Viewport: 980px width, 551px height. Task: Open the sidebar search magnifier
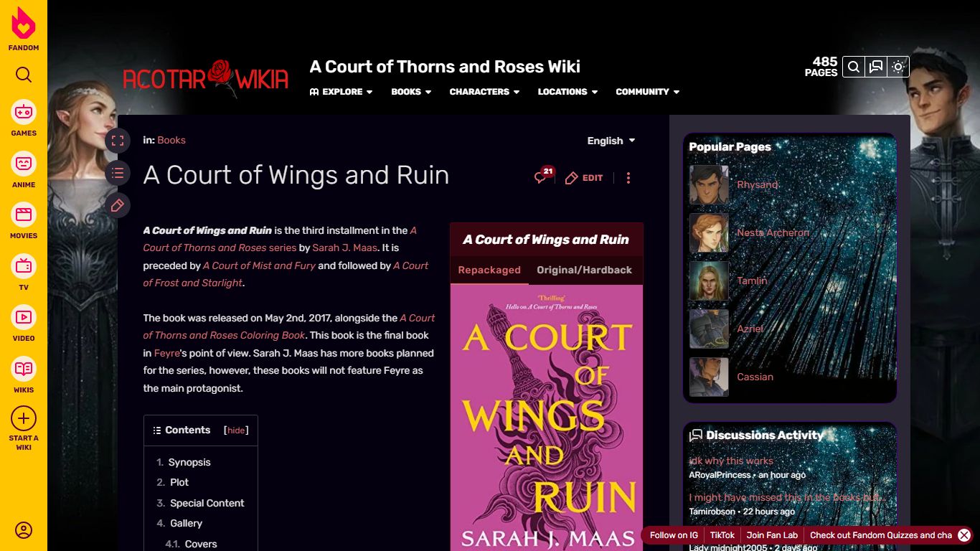[24, 75]
